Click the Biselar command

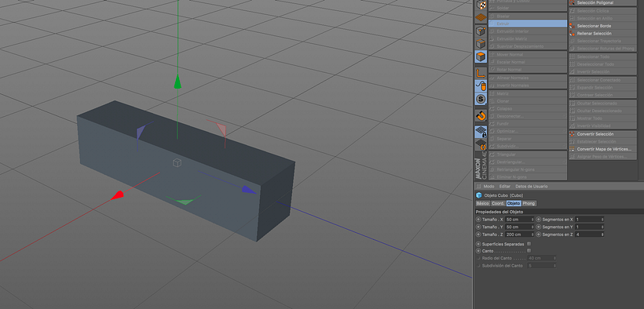528,16
